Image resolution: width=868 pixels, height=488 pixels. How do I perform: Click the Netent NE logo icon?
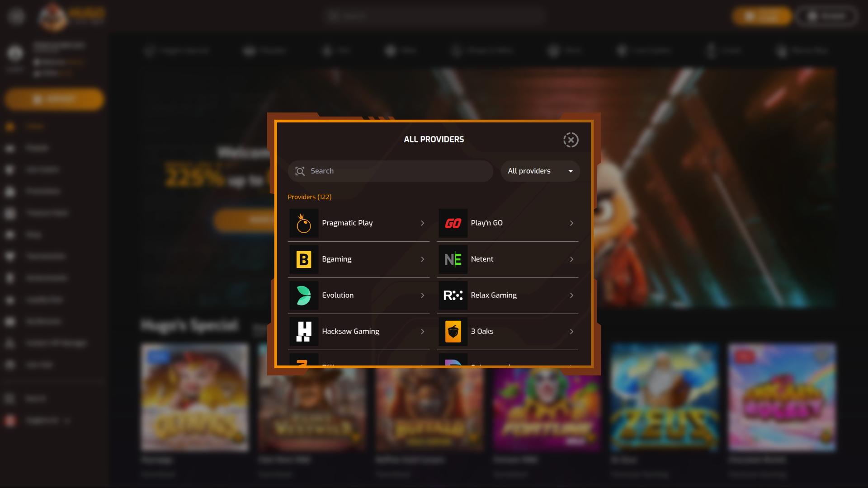pos(453,259)
